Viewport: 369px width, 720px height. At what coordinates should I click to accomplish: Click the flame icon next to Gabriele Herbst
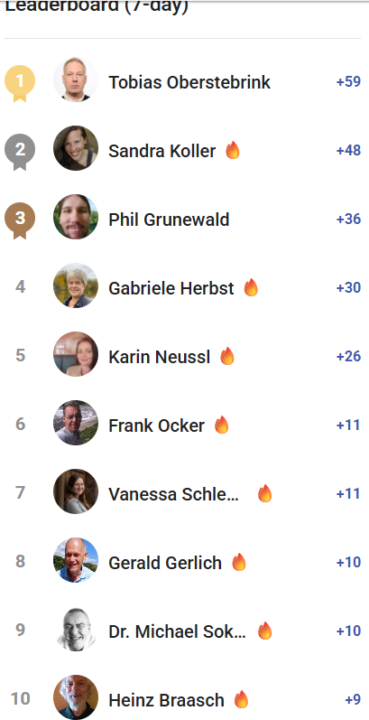[x=251, y=287]
